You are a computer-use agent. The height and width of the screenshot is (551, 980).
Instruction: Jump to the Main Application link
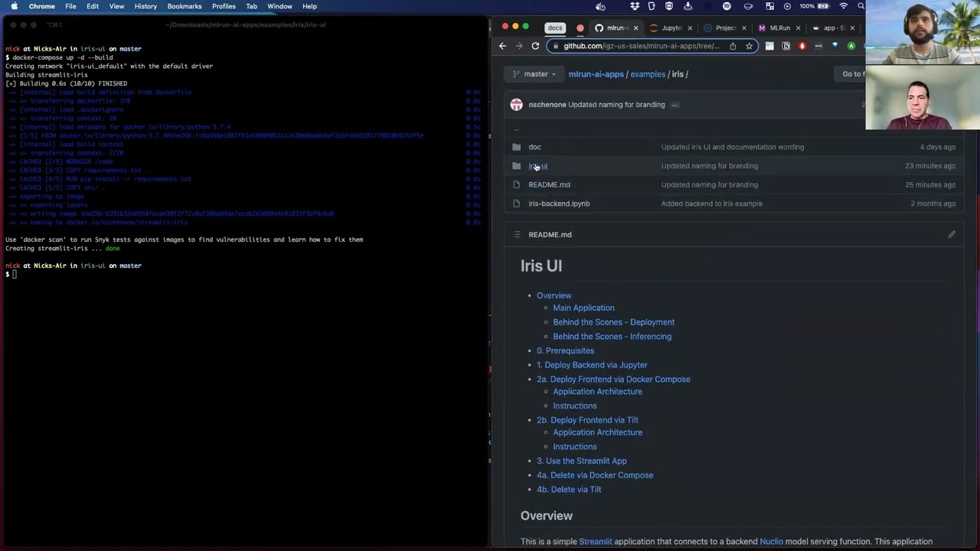[583, 308]
